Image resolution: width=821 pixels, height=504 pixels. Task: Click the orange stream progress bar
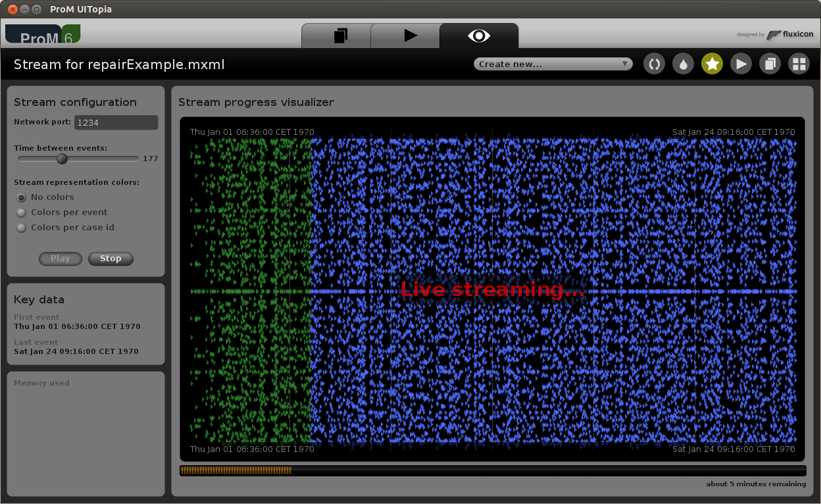coord(493,470)
